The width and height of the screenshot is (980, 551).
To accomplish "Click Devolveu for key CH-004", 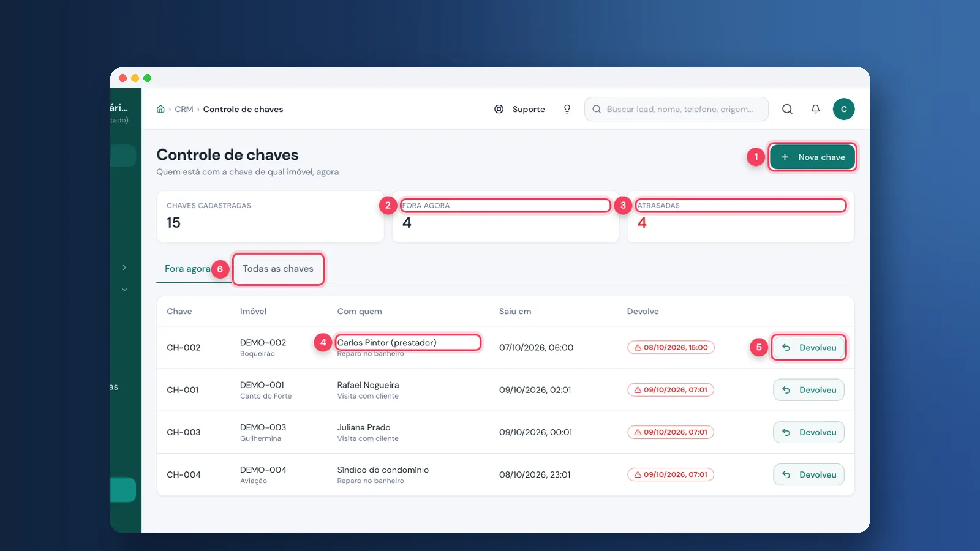I will pyautogui.click(x=809, y=474).
